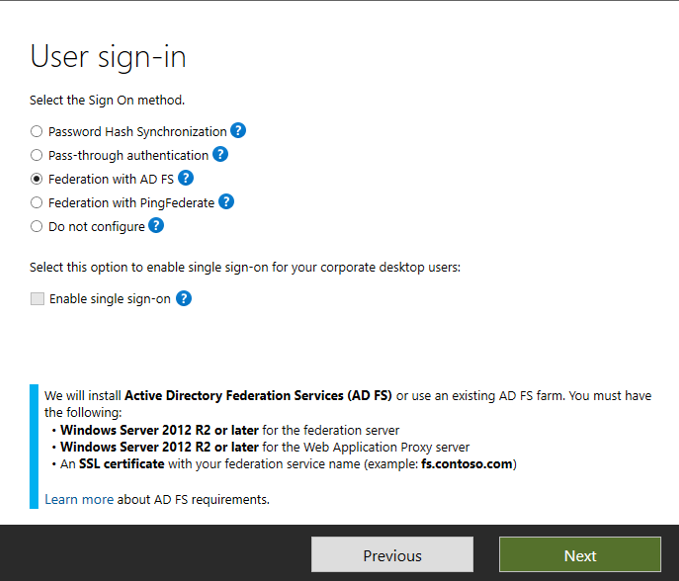Choose Federation with PingFederate radio button
This screenshot has height=581, width=679.
pyautogui.click(x=37, y=203)
